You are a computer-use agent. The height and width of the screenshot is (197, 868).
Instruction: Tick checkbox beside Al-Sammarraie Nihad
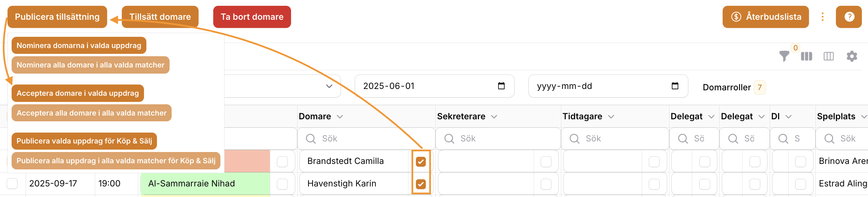click(282, 184)
